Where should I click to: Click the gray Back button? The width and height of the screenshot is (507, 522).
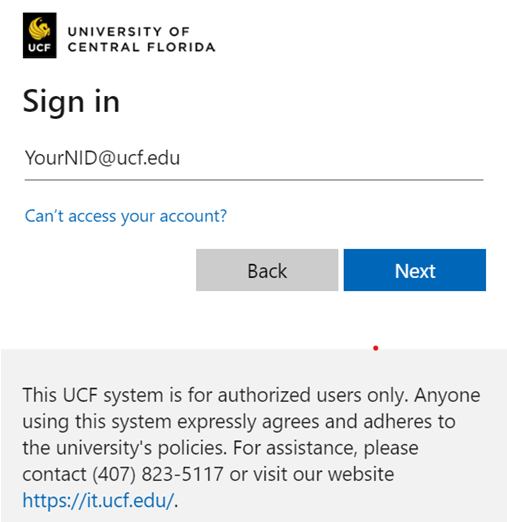click(267, 270)
